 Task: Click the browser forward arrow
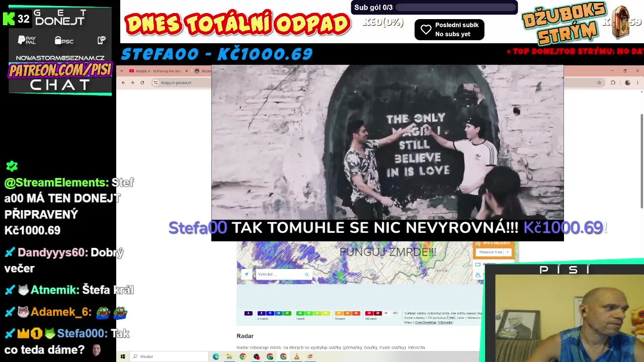132,82
